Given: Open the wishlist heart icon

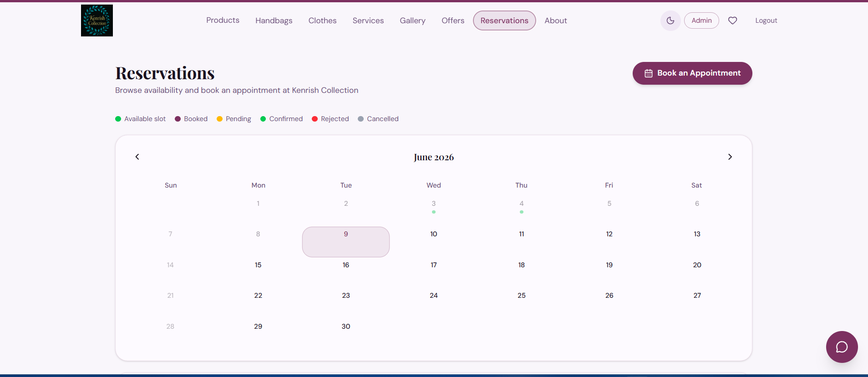Looking at the screenshot, I should click(x=732, y=20).
